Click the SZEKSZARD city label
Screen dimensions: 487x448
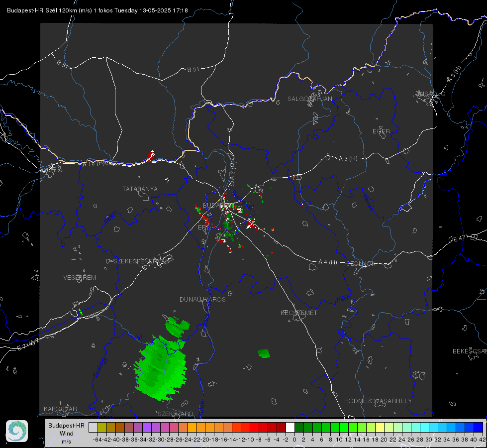pos(176,414)
